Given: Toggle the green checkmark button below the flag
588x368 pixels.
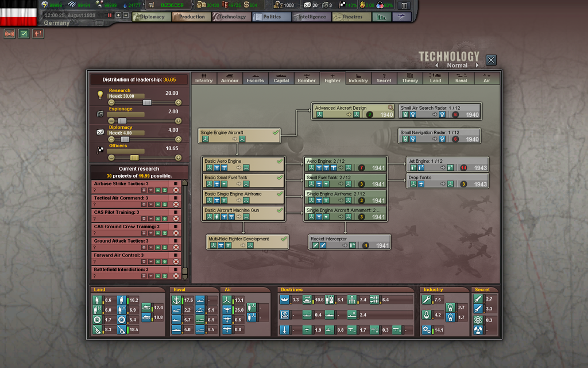Looking at the screenshot, I should [24, 34].
